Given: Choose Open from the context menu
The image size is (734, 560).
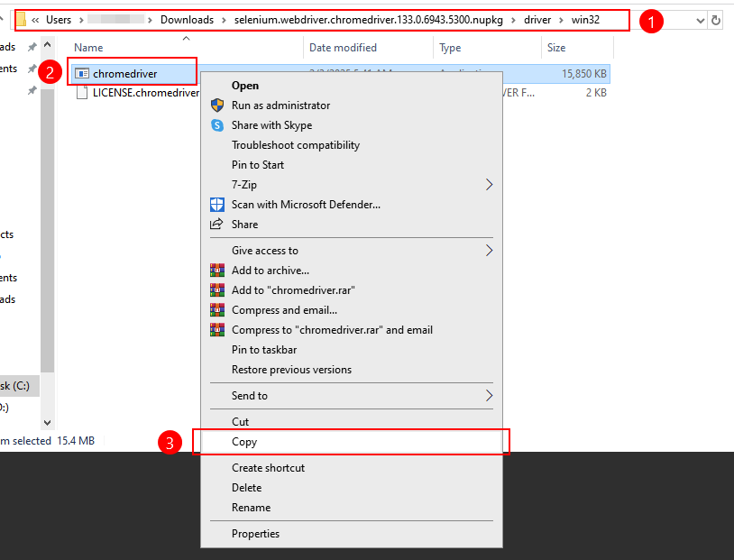Looking at the screenshot, I should [352, 86].
